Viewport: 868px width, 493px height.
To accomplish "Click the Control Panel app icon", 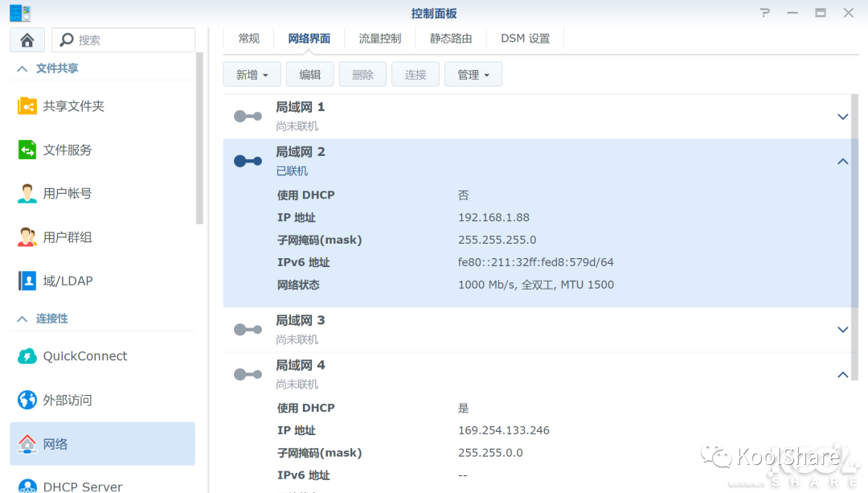I will [20, 13].
